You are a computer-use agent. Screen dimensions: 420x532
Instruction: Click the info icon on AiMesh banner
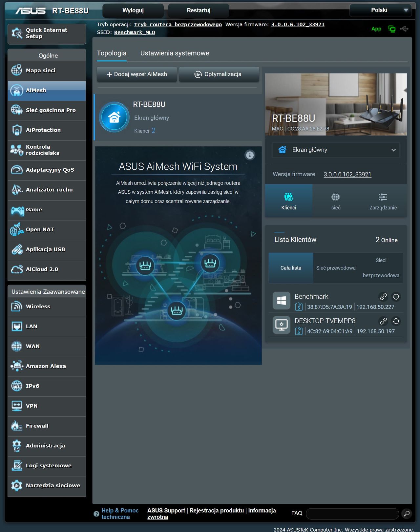tap(250, 155)
